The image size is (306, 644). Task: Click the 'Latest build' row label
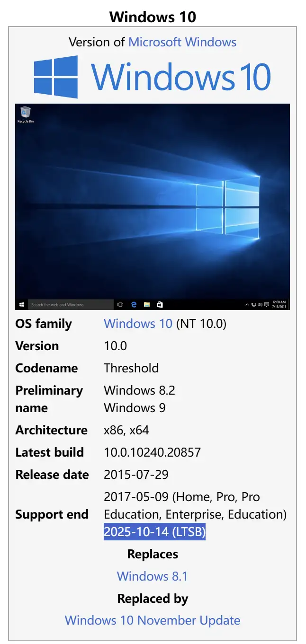tap(49, 452)
